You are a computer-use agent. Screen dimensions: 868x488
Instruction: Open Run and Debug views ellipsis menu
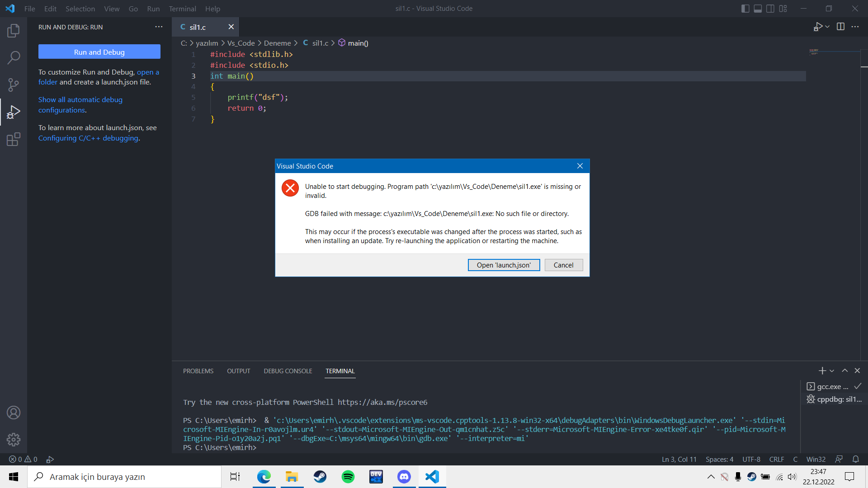(159, 27)
